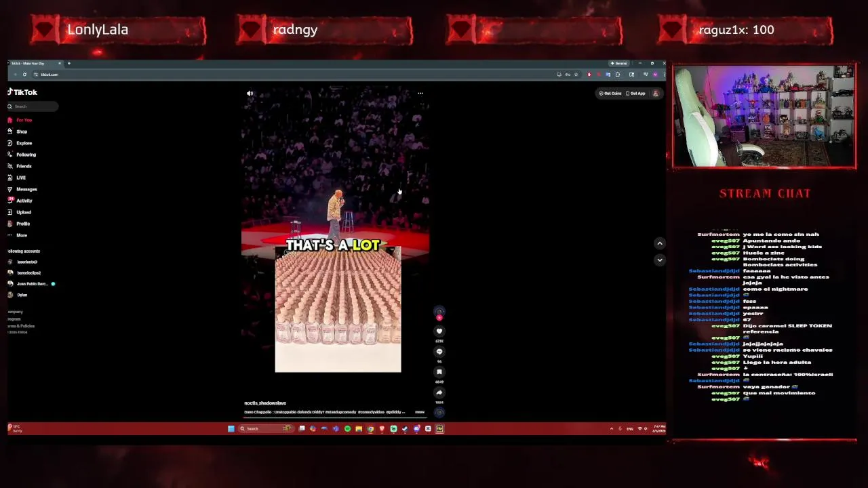This screenshot has width=868, height=488.
Task: Click the noctis_shadowslave username
Action: coord(265,403)
